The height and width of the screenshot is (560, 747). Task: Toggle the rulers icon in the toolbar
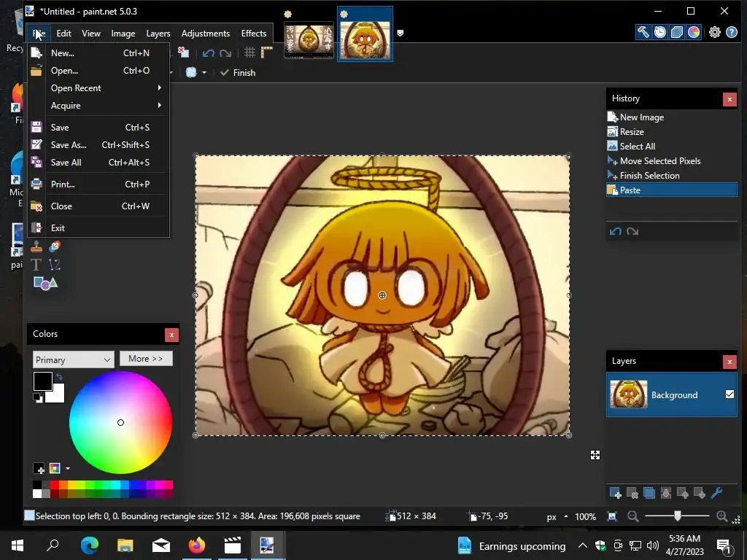[267, 52]
